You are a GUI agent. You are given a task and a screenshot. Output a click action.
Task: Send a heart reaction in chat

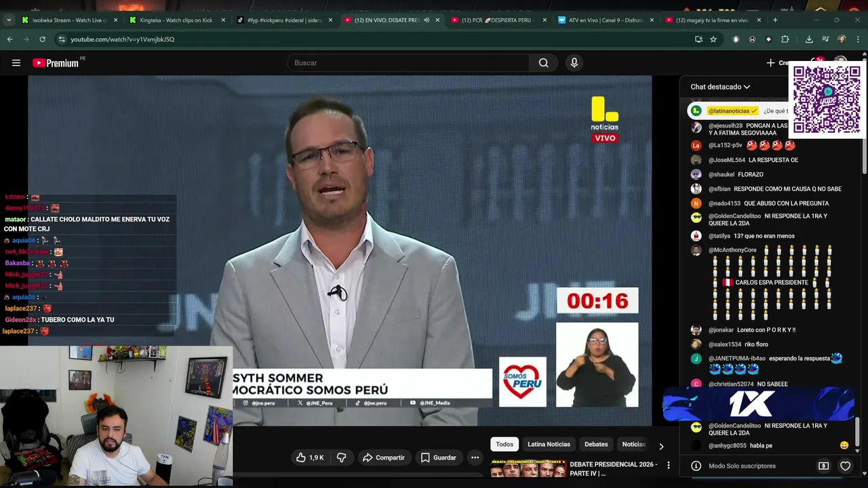(845, 466)
